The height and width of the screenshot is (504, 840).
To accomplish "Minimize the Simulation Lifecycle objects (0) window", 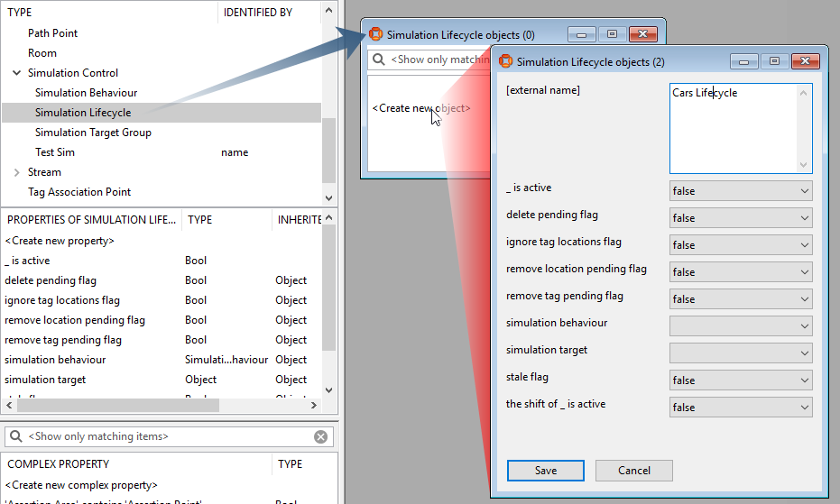I will (581, 35).
